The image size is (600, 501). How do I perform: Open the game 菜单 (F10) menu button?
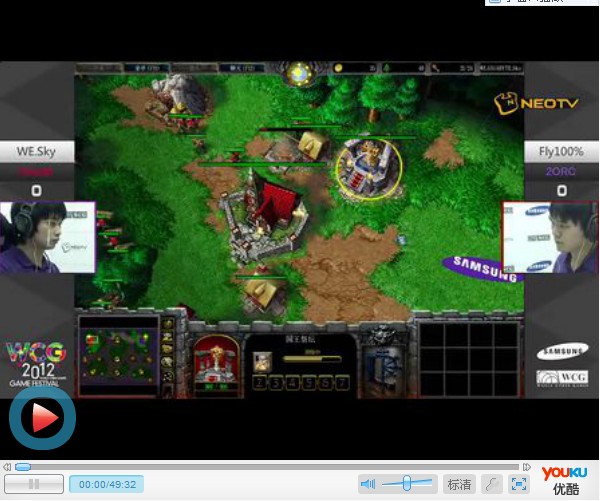tap(147, 68)
